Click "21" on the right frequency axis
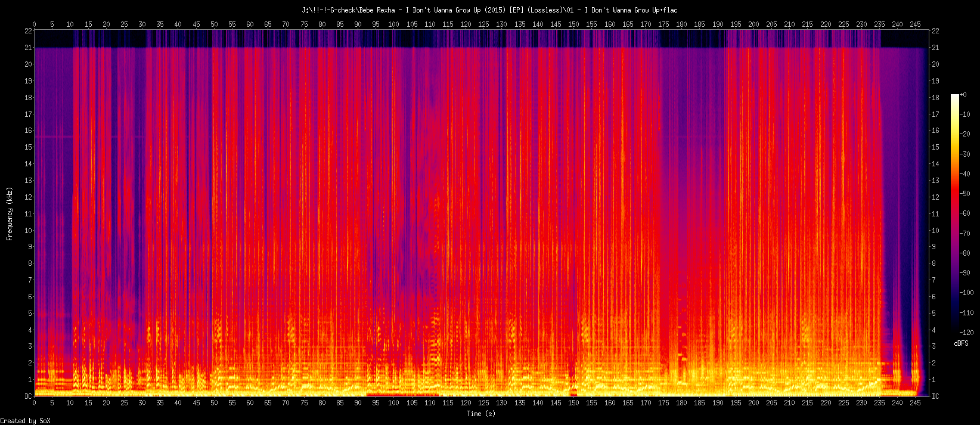Viewport: 980px width, 425px height. point(935,48)
